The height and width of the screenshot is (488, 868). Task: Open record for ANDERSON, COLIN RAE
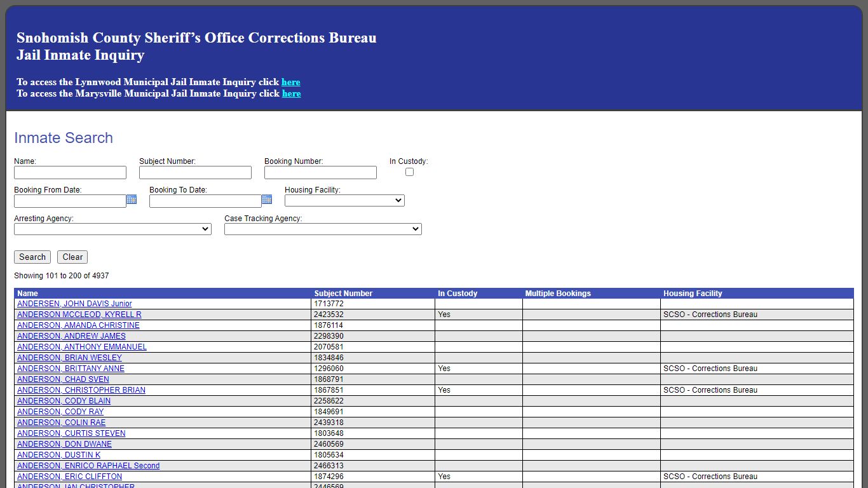[x=61, y=423]
